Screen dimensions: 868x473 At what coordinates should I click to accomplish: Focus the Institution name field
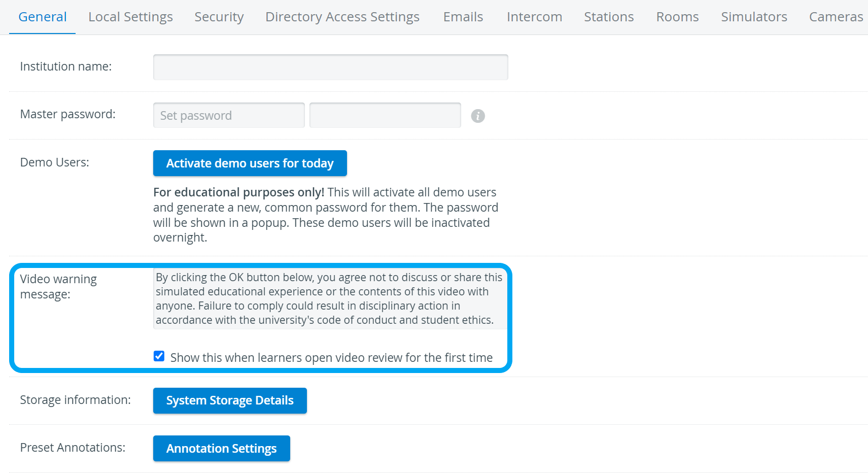tap(331, 67)
